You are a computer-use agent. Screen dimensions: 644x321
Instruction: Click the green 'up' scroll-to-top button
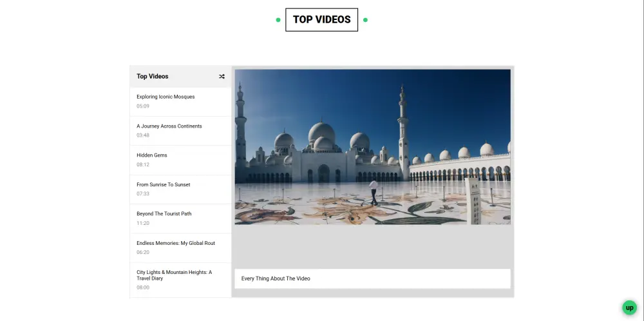click(629, 307)
